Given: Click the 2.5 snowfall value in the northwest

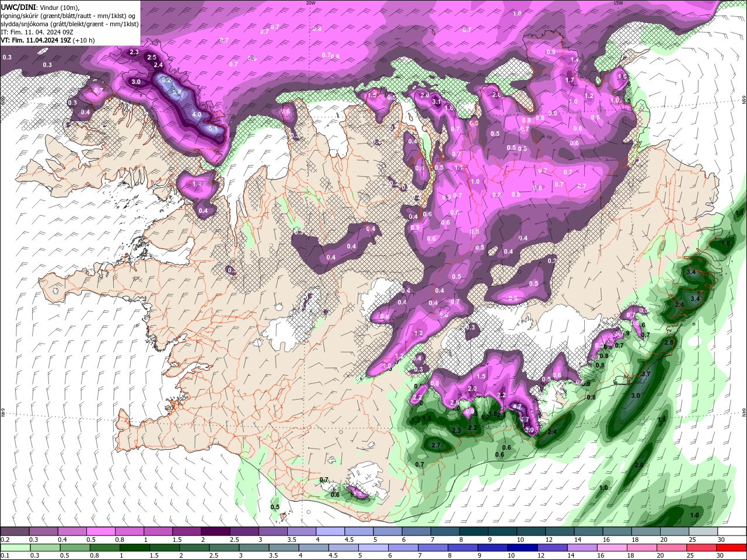Looking at the screenshot, I should tap(152, 57).
